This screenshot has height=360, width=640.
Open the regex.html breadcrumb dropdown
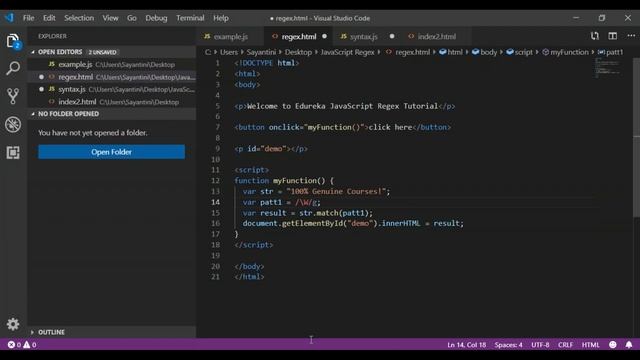pos(408,52)
